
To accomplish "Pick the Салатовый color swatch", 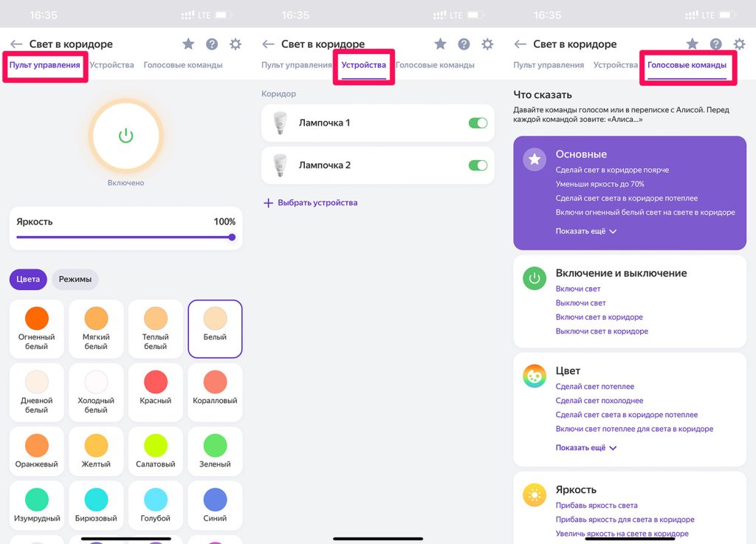I will (x=155, y=450).
